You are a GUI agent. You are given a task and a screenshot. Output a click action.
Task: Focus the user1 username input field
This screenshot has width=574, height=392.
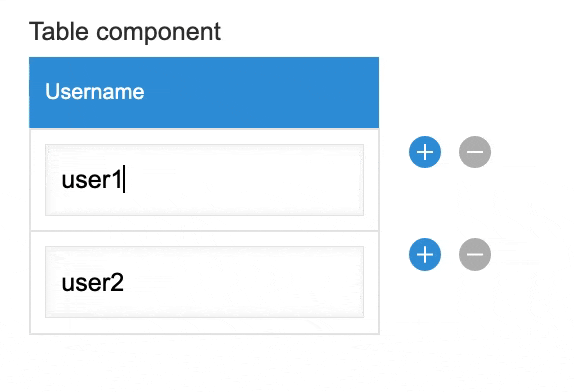[204, 180]
